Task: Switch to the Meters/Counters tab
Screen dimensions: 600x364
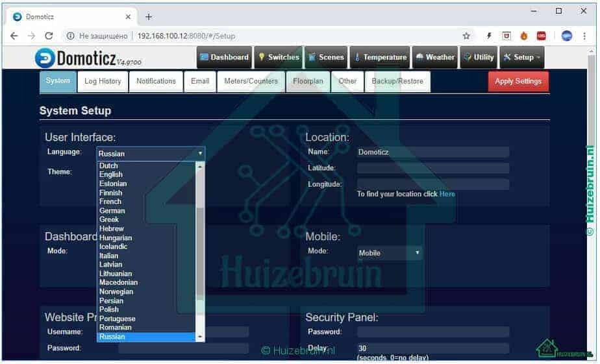Action: [251, 82]
